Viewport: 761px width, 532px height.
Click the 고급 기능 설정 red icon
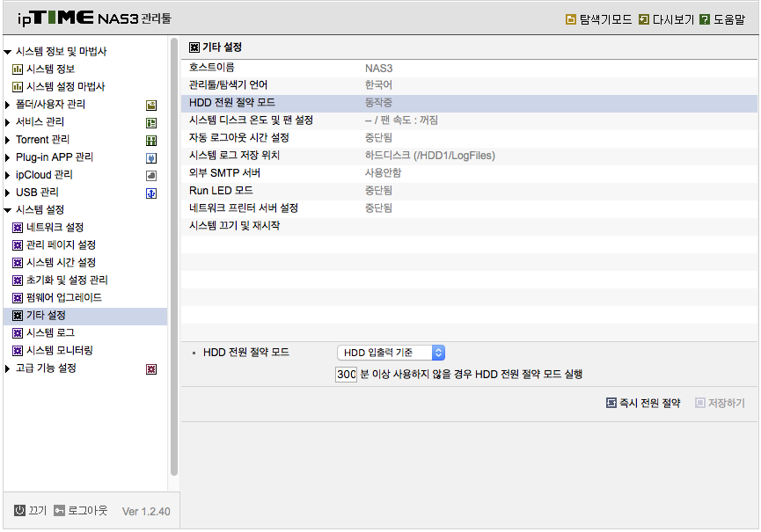point(151,369)
